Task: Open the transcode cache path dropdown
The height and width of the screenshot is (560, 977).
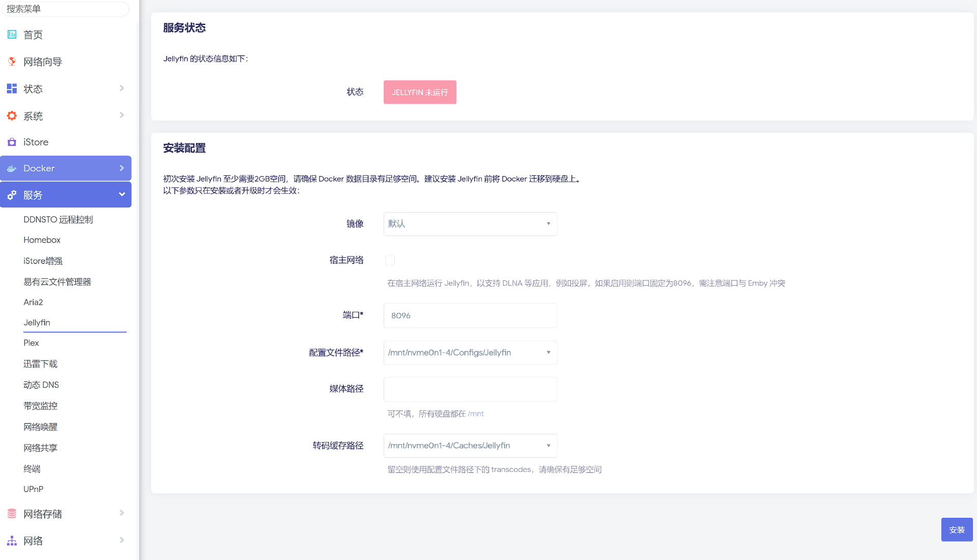Action: pyautogui.click(x=470, y=446)
